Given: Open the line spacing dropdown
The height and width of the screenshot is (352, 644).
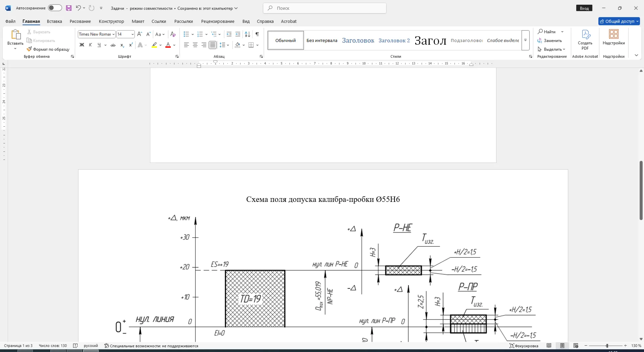Looking at the screenshot, I should [224, 45].
